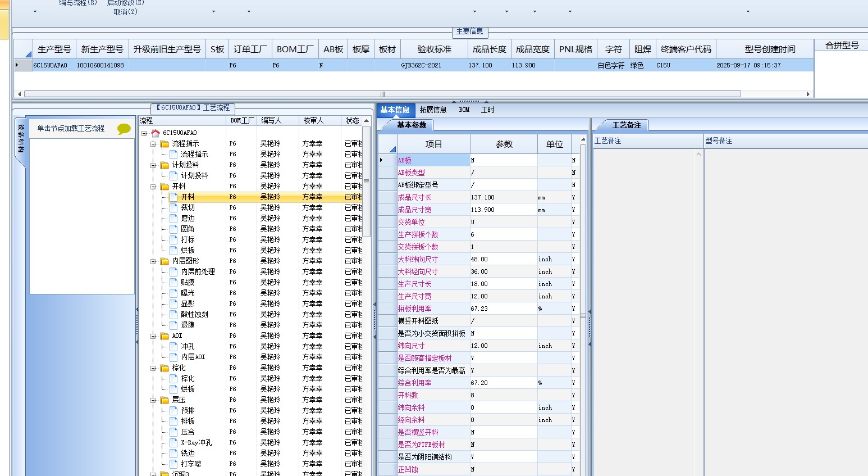Click the page icon of 内层AOI step
The height and width of the screenshot is (476, 868).
(173, 357)
